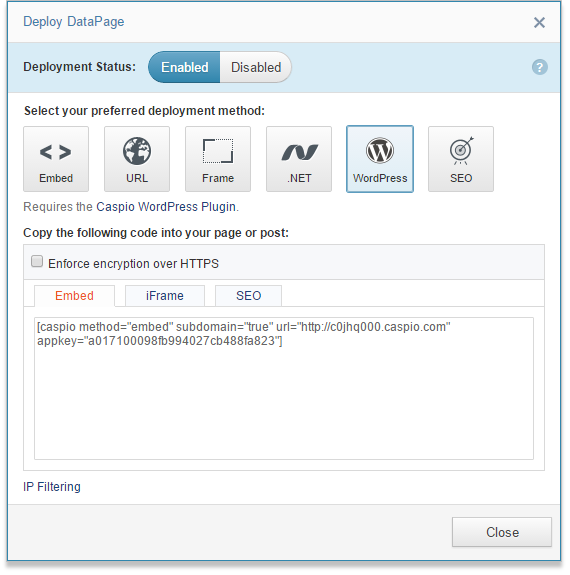Click 'Select your preferred deployment method:' heading
Screen dimensions: 570x575
coord(145,111)
